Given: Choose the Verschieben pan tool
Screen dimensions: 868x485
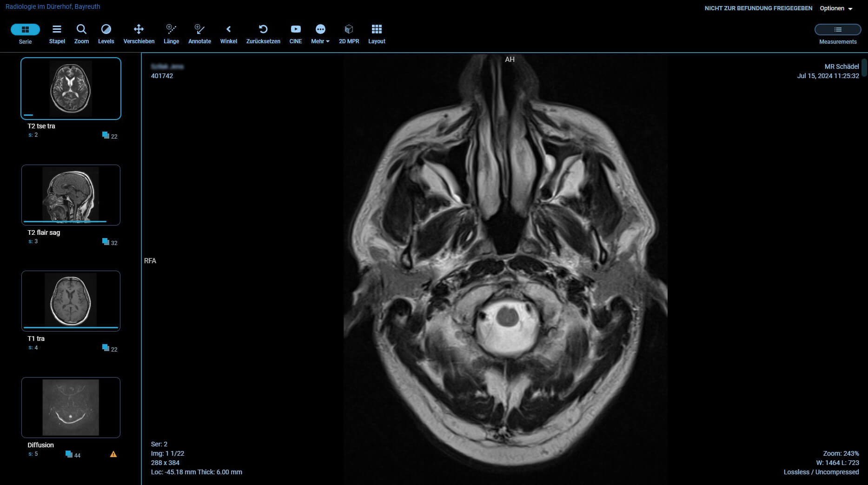Looking at the screenshot, I should tap(139, 34).
